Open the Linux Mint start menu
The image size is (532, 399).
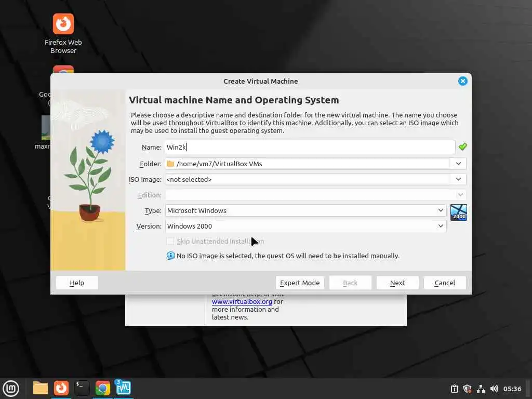[x=11, y=389]
